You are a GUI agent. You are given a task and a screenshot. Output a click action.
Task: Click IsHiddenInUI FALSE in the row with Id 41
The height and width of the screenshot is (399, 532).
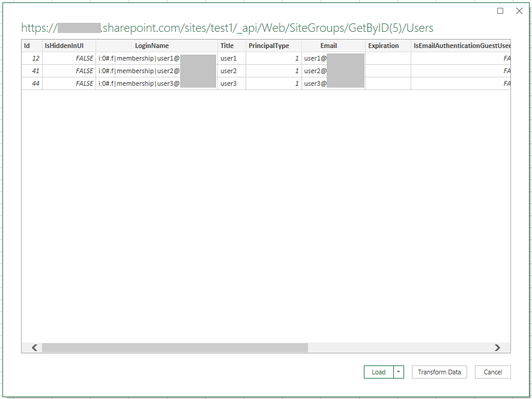click(69, 71)
